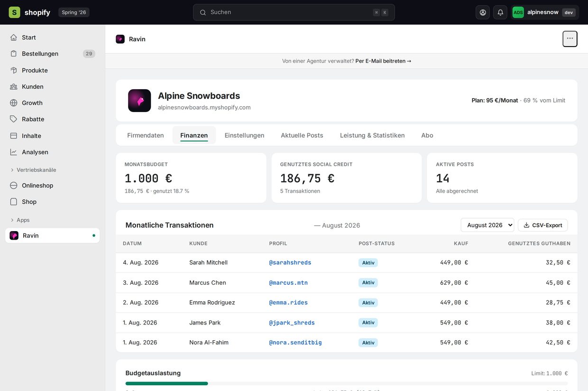Viewport: 588px width, 391px height.
Task: Click the Suchen search field
Action: coord(294,12)
